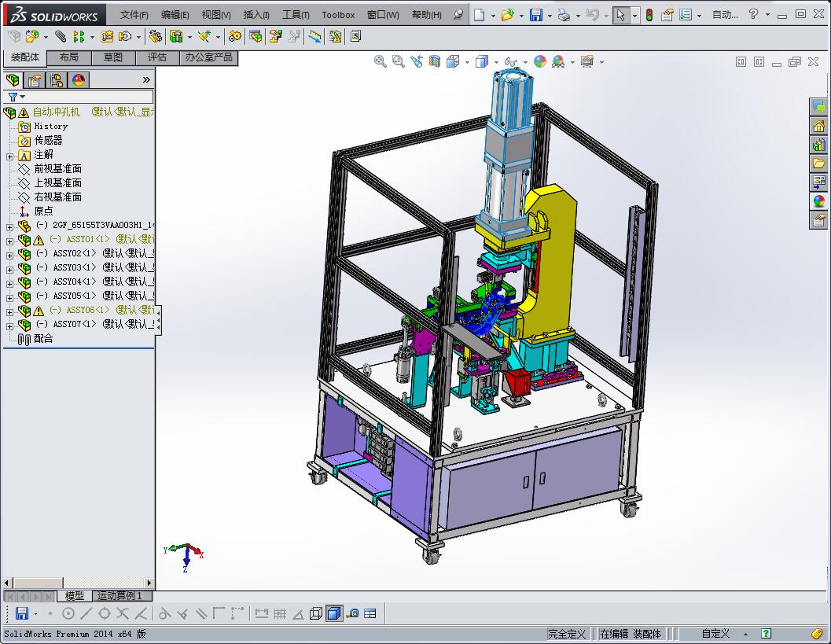Open the Display Style dropdown arrow
This screenshot has width=831, height=644.
[x=496, y=62]
